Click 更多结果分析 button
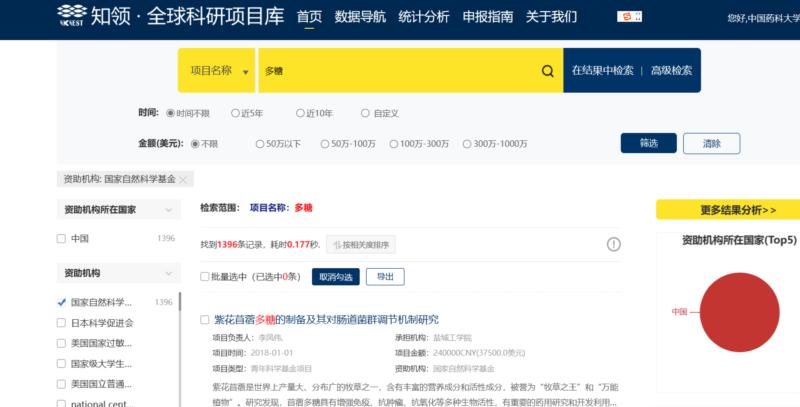 [x=728, y=210]
